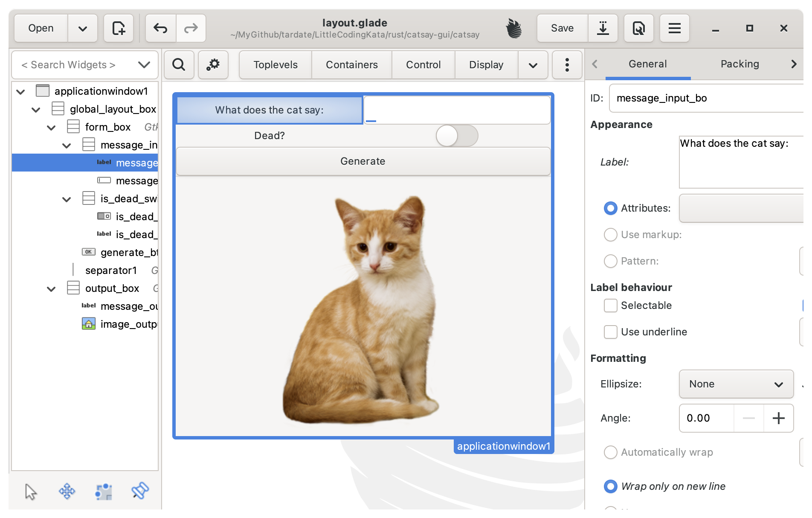Activate the margin edit tool
812x518 pixels.
(x=104, y=492)
